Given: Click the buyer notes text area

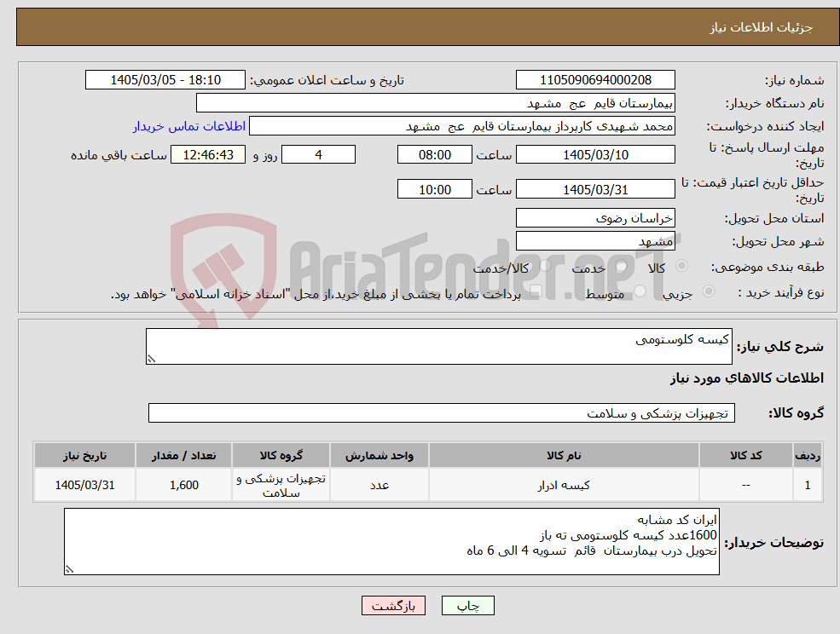Looking at the screenshot, I should 391,542.
